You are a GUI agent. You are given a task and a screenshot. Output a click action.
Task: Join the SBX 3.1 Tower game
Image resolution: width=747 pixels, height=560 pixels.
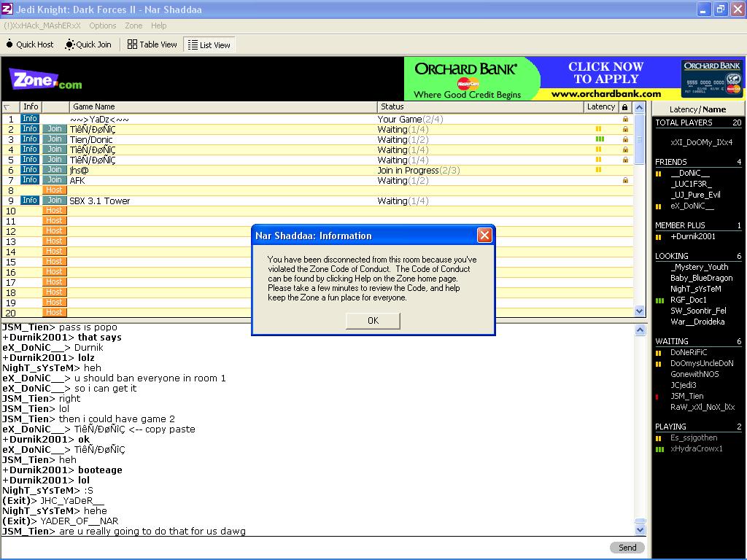pyautogui.click(x=54, y=201)
